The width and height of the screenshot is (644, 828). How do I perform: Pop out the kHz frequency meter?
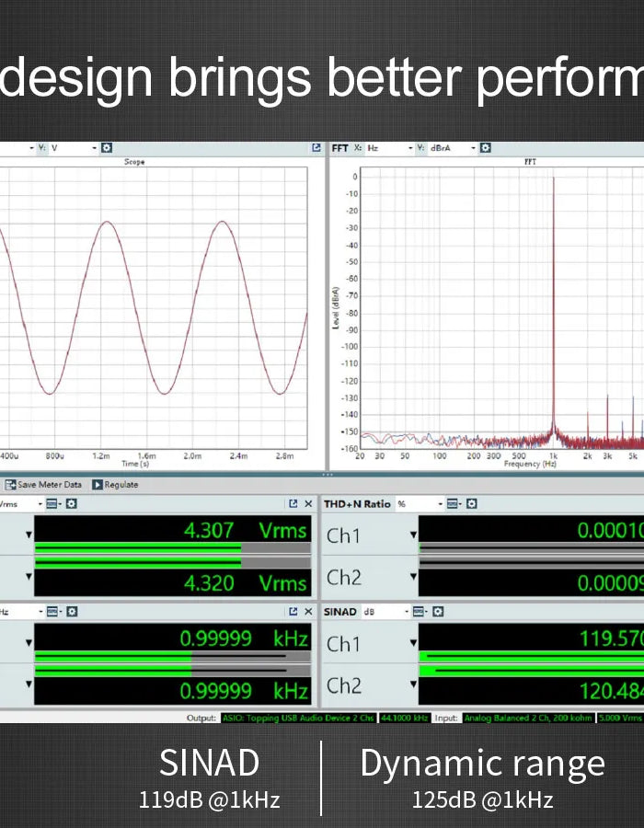(293, 612)
